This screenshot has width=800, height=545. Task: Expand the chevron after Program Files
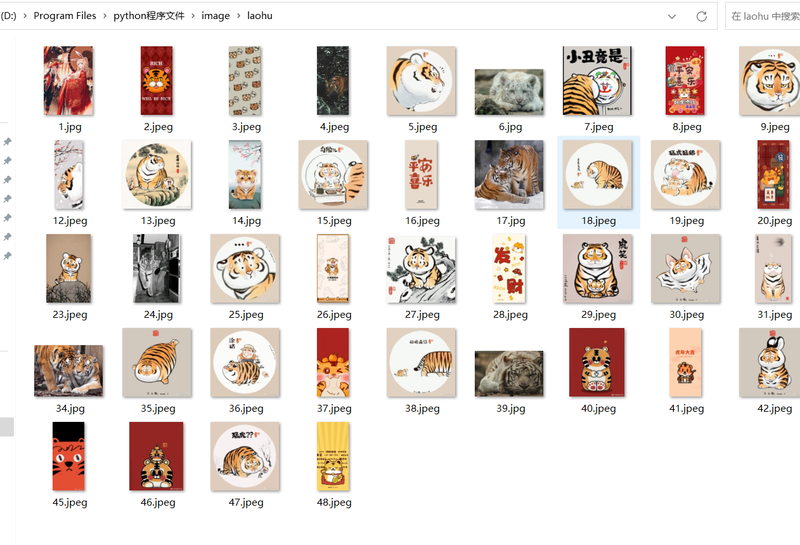[x=105, y=16]
